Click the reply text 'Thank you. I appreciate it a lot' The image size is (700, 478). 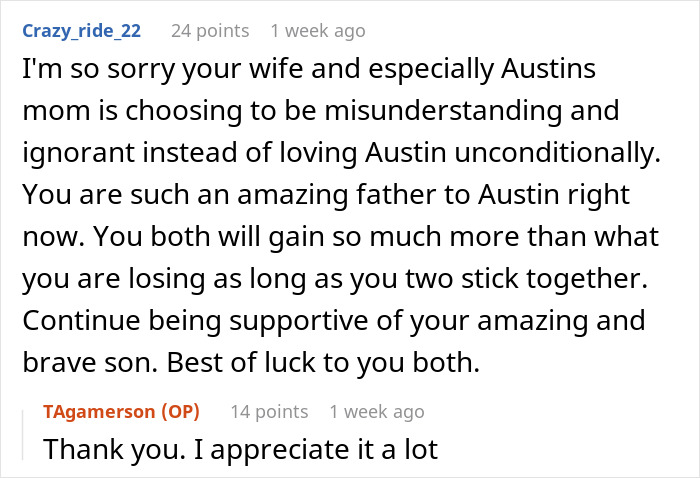(241, 449)
